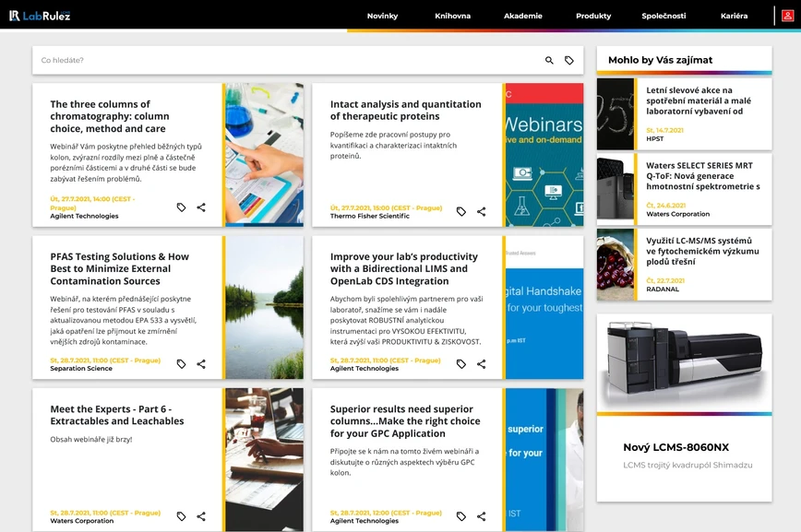Click the tag filter icon in search bar
The width and height of the screenshot is (801, 532).
(569, 60)
